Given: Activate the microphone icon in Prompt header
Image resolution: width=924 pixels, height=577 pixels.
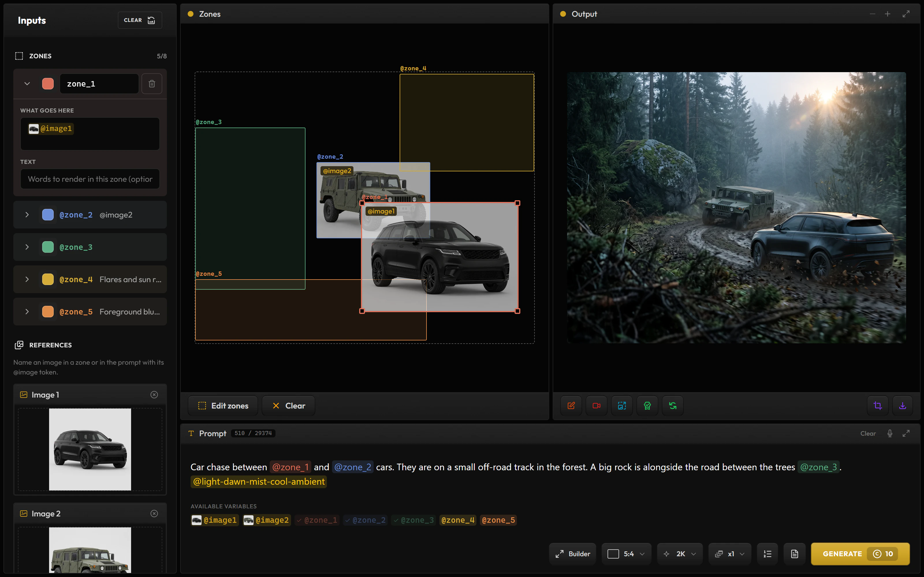Looking at the screenshot, I should (890, 433).
